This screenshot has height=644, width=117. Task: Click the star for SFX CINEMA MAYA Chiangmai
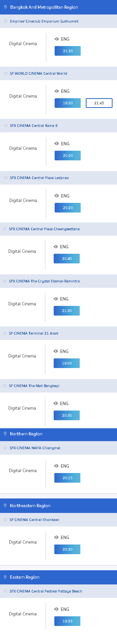(x=5, y=448)
